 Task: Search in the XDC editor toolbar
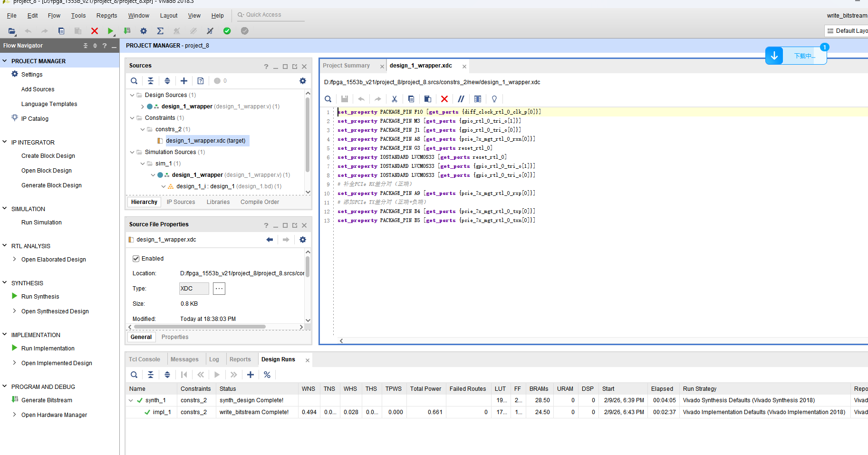click(328, 99)
